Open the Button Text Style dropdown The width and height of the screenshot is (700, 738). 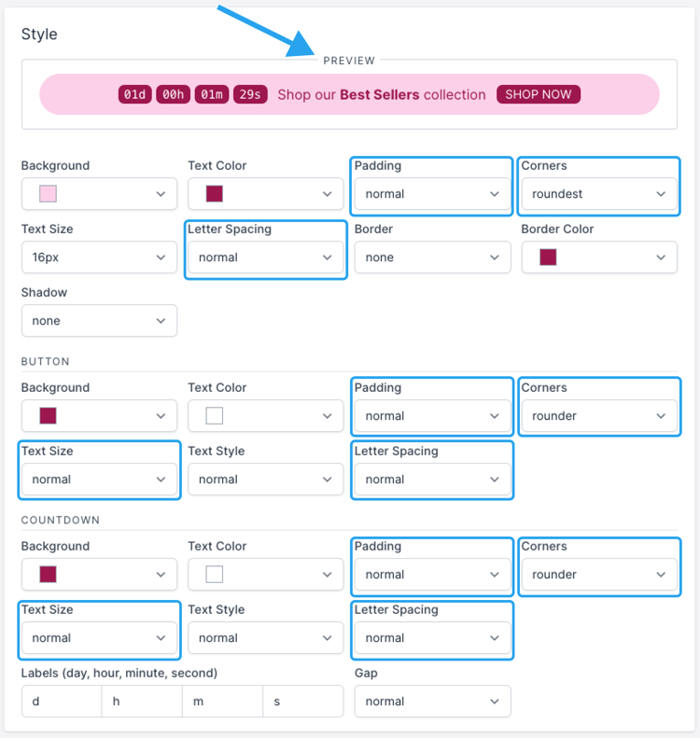point(265,480)
